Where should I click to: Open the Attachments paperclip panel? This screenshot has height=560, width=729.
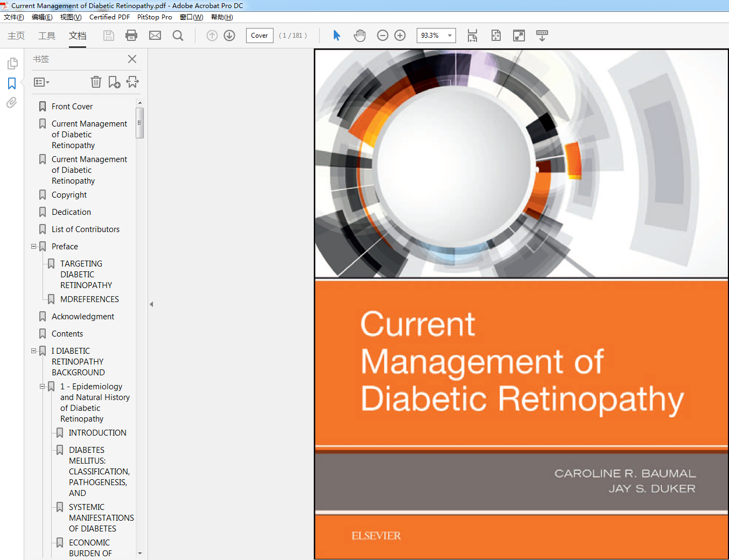[x=12, y=102]
